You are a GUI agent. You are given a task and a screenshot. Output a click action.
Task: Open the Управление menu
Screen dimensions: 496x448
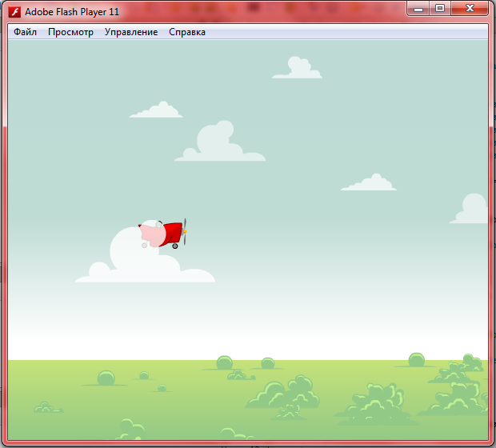click(131, 32)
